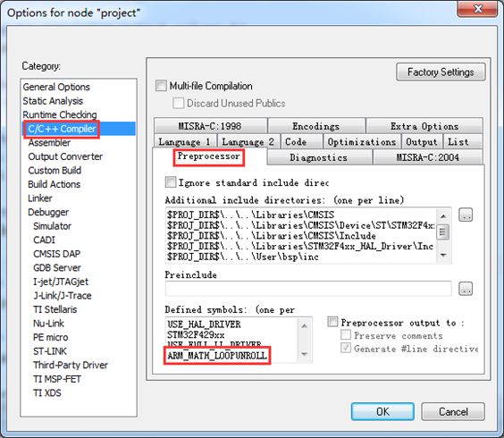Select Linker category

40,198
